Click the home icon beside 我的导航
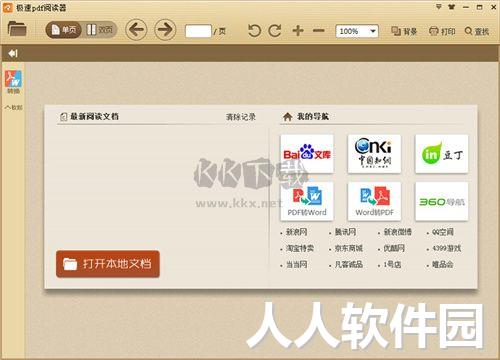The width and height of the screenshot is (500, 360). coord(287,117)
